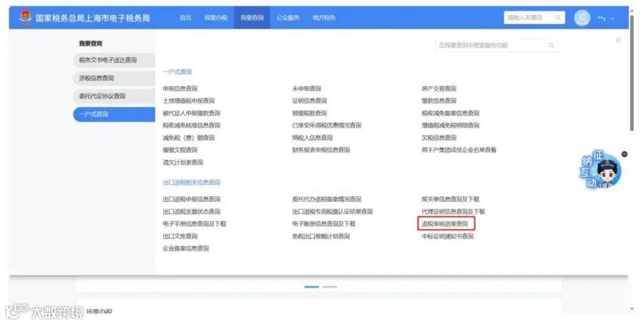Open 出口退税专用税票认证结果查询 link
Image resolution: width=644 pixels, height=324 pixels.
332,212
